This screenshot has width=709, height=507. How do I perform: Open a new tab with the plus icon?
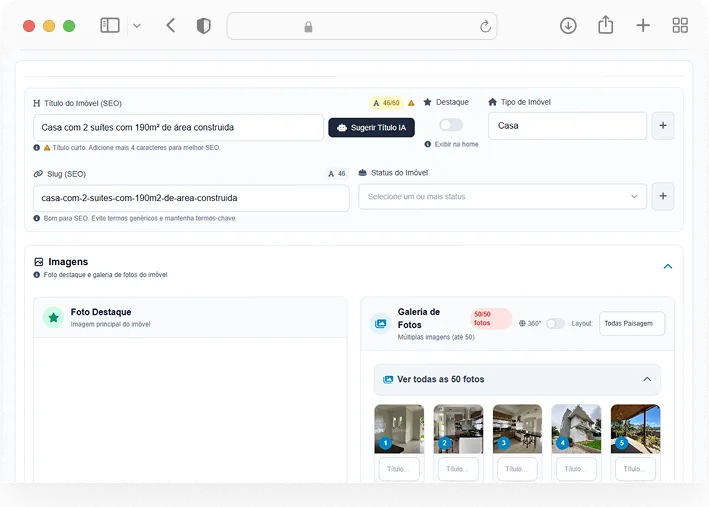click(643, 25)
